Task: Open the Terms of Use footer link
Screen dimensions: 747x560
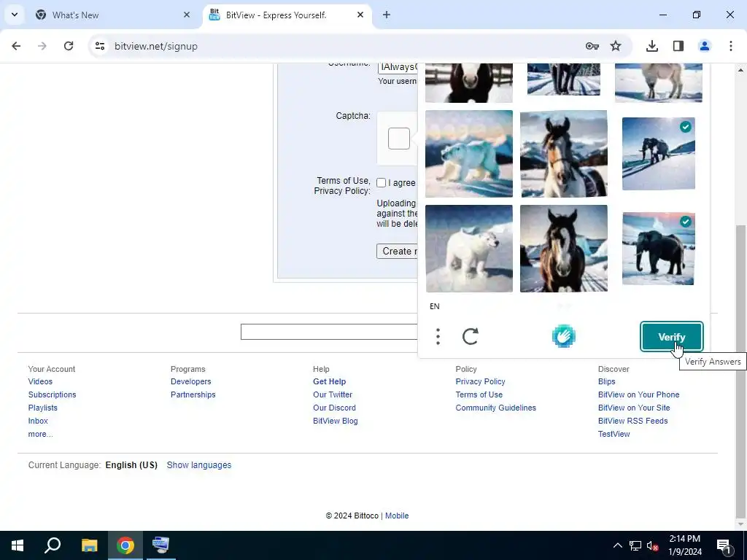Action: (479, 394)
